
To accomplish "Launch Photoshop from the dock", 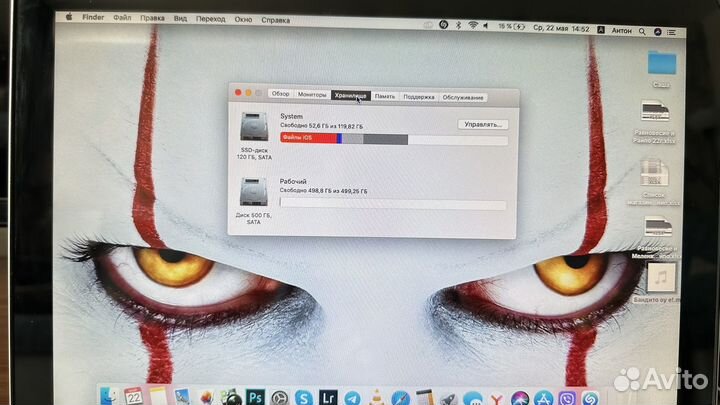I will coord(255,397).
